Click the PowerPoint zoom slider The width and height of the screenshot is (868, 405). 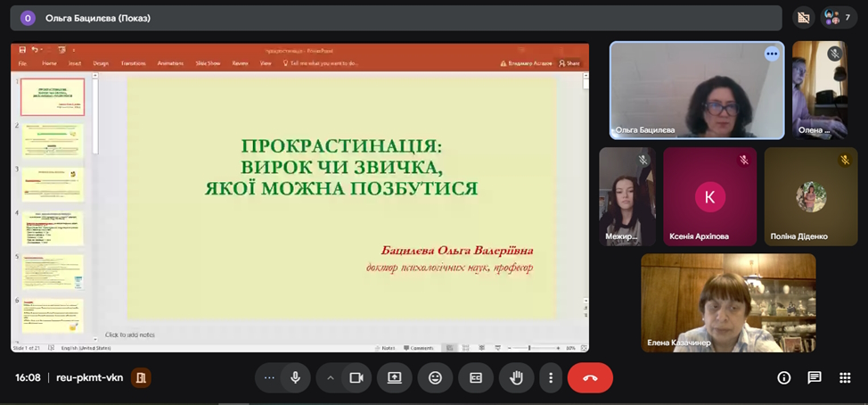[x=529, y=347]
